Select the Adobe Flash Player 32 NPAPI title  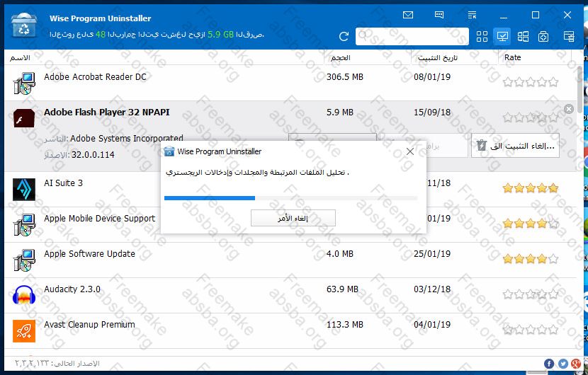coord(106,112)
